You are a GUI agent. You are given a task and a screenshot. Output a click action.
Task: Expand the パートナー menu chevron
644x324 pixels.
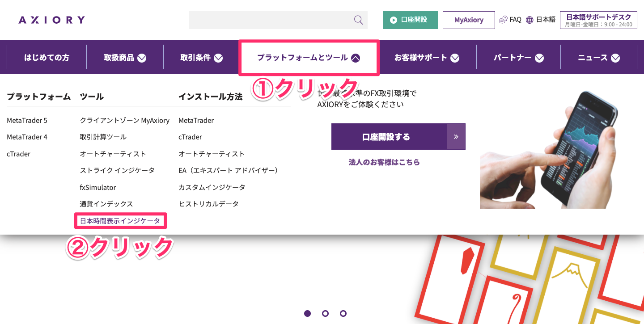(539, 58)
